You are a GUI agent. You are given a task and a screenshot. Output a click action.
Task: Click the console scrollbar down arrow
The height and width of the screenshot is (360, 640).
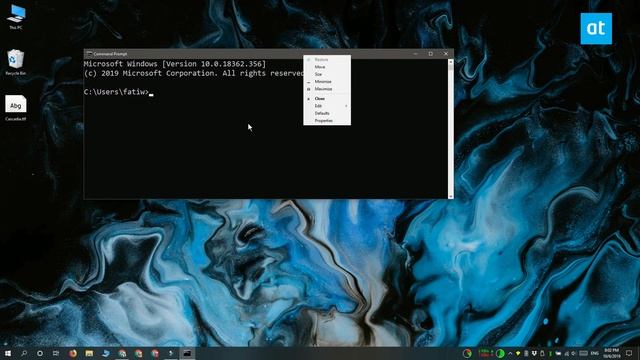(x=451, y=196)
